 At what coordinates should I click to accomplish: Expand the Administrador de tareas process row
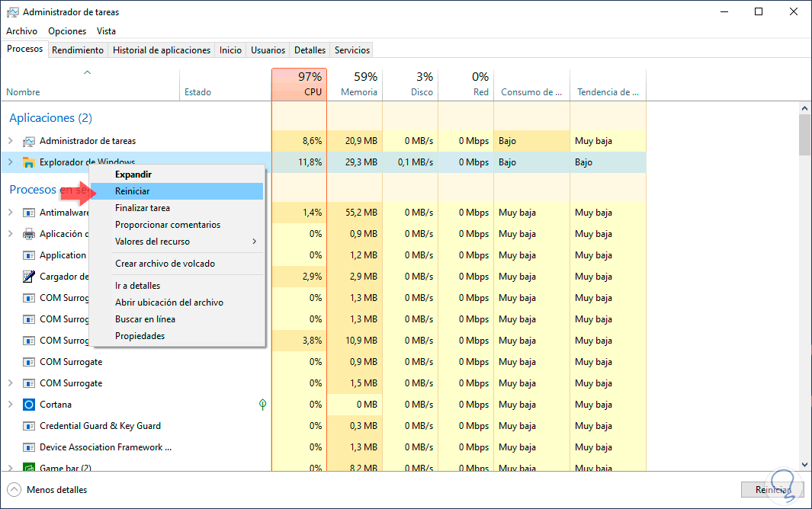pyautogui.click(x=11, y=141)
